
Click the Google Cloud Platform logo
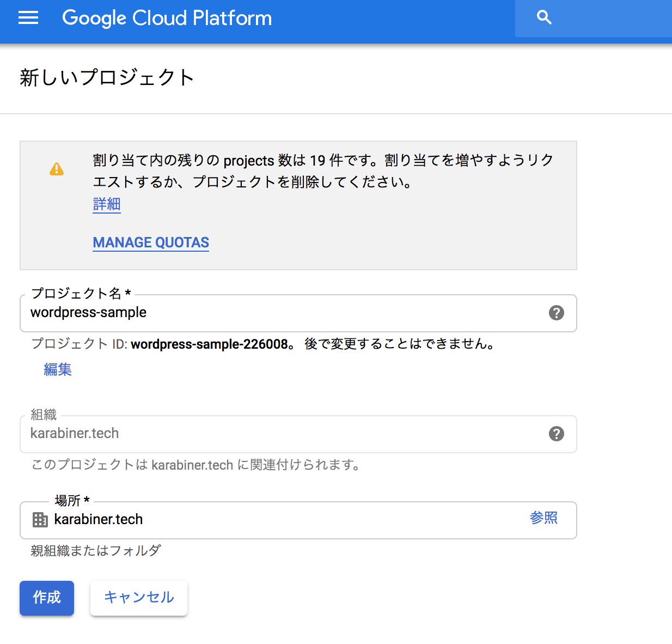tap(167, 18)
